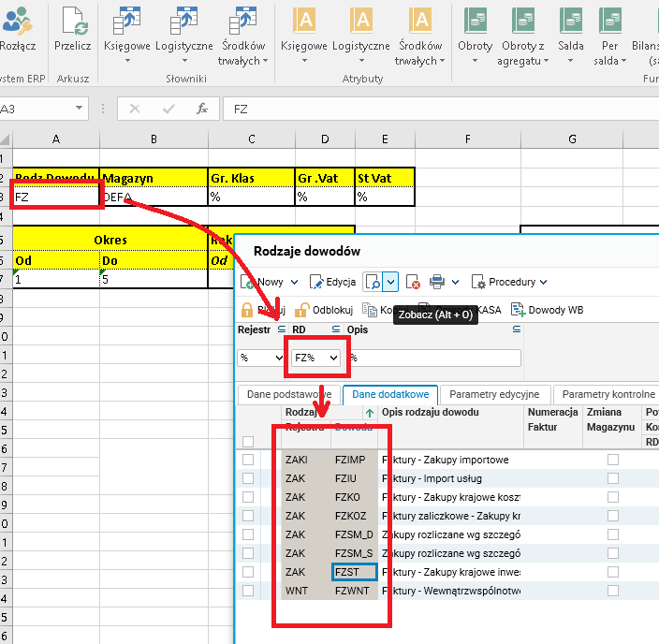Tick the row checkbox for FZST
The width and height of the screenshot is (659, 644).
click(x=248, y=572)
